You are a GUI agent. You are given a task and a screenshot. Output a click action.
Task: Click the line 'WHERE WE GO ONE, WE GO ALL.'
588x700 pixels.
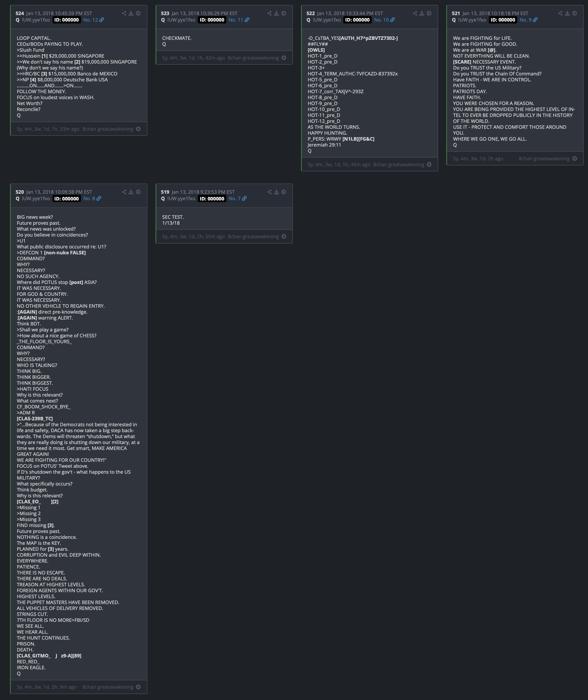coord(490,139)
